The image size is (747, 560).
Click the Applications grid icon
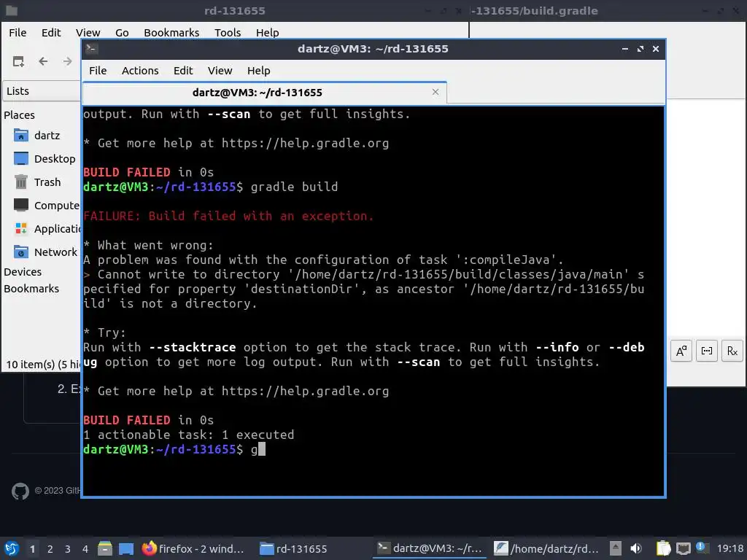21,228
